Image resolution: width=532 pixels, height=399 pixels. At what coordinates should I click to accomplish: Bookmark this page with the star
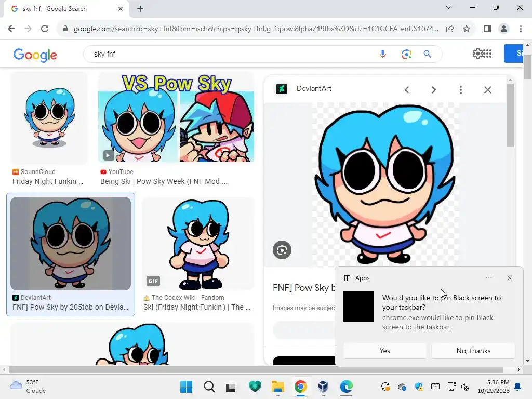[x=467, y=29]
